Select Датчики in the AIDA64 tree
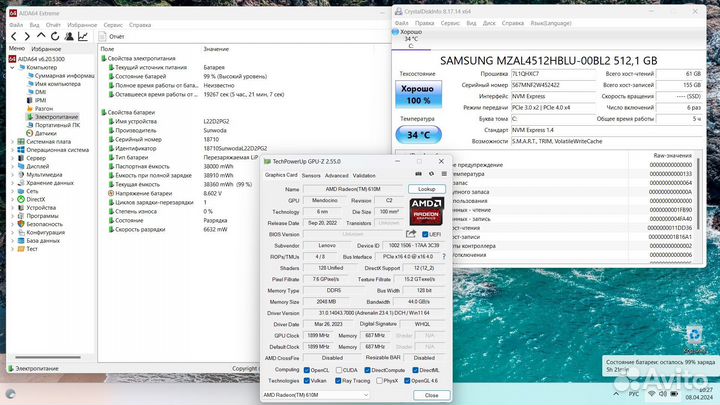This screenshot has height=405, width=720. pos(45,133)
